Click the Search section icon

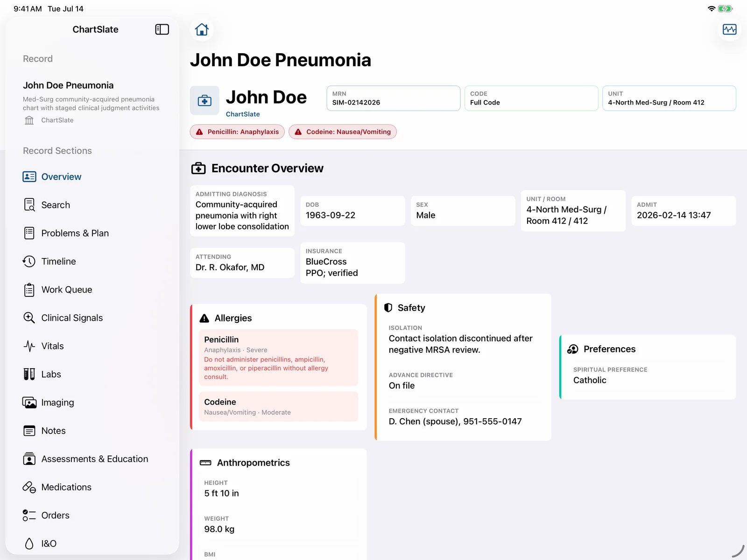[x=29, y=205]
